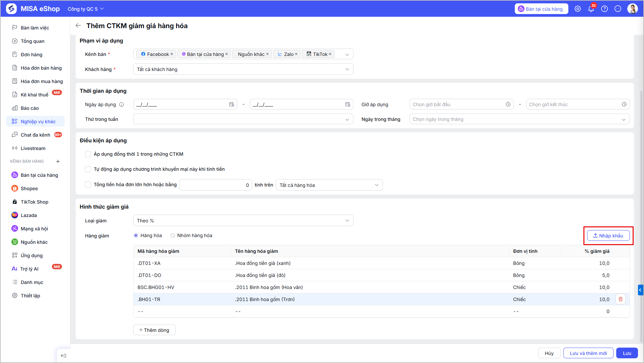The width and height of the screenshot is (644, 363).
Task: Open Báo cáo in the sidebar
Action: [30, 108]
